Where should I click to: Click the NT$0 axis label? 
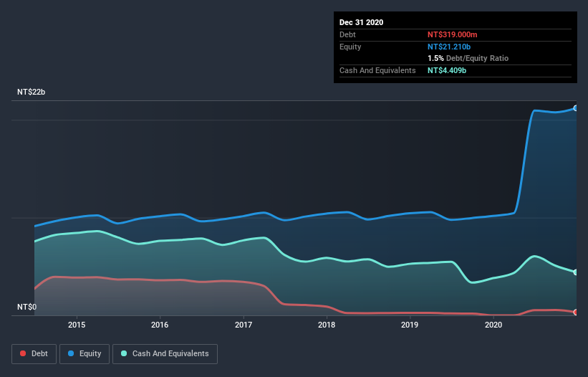click(x=27, y=307)
